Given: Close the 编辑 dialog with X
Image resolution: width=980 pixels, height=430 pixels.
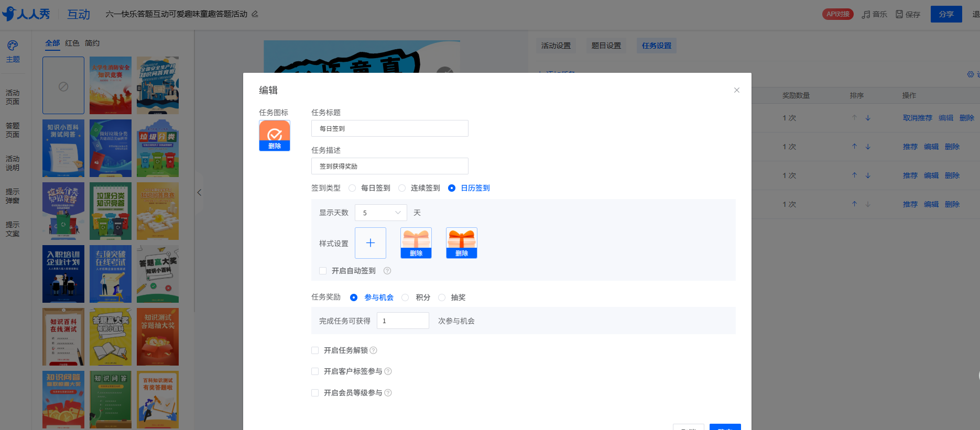Looking at the screenshot, I should (736, 90).
